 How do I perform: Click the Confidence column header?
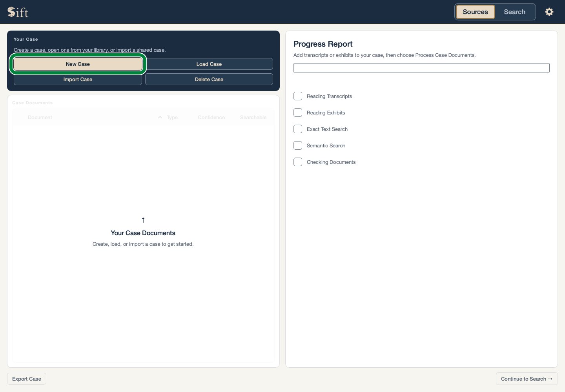tap(211, 117)
